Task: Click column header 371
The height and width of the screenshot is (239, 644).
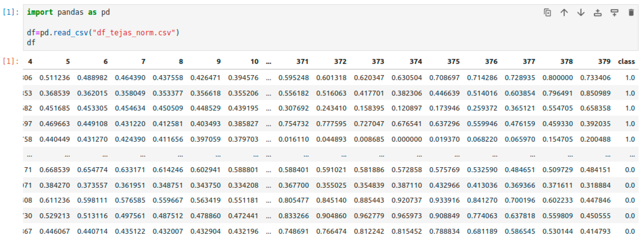Action: click(x=302, y=62)
